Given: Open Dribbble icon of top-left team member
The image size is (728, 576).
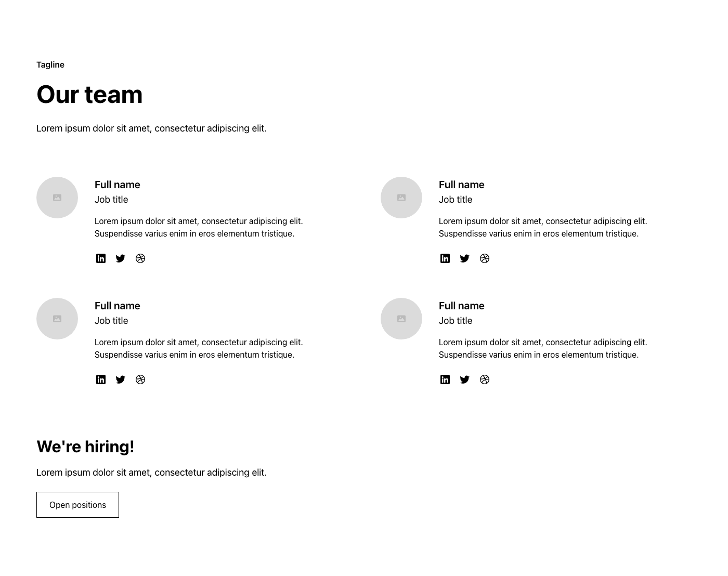Looking at the screenshot, I should [x=140, y=258].
